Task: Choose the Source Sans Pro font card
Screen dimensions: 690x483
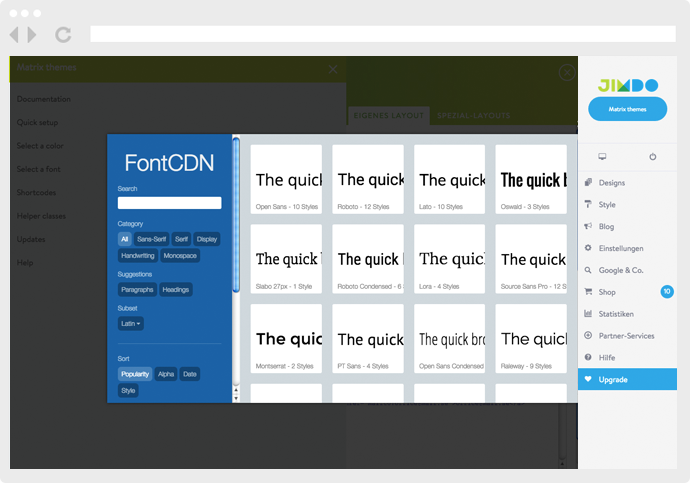Action: [531, 259]
